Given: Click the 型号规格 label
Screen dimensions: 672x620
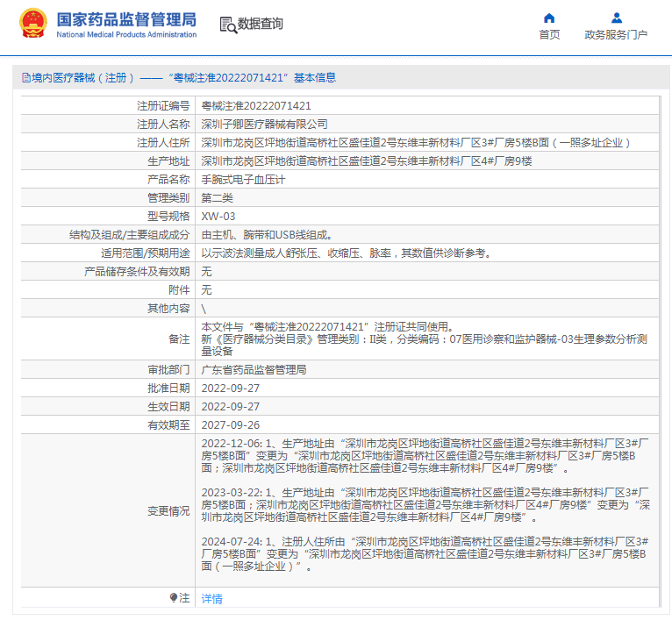Looking at the screenshot, I should (x=168, y=217).
